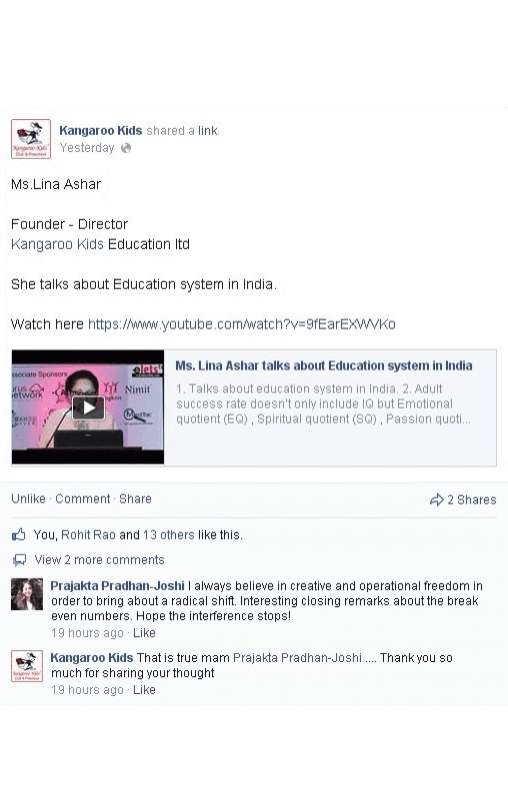Image resolution: width=508 pixels, height=812 pixels.
Task: Click the thumbs-up likes icon
Action: [x=19, y=534]
